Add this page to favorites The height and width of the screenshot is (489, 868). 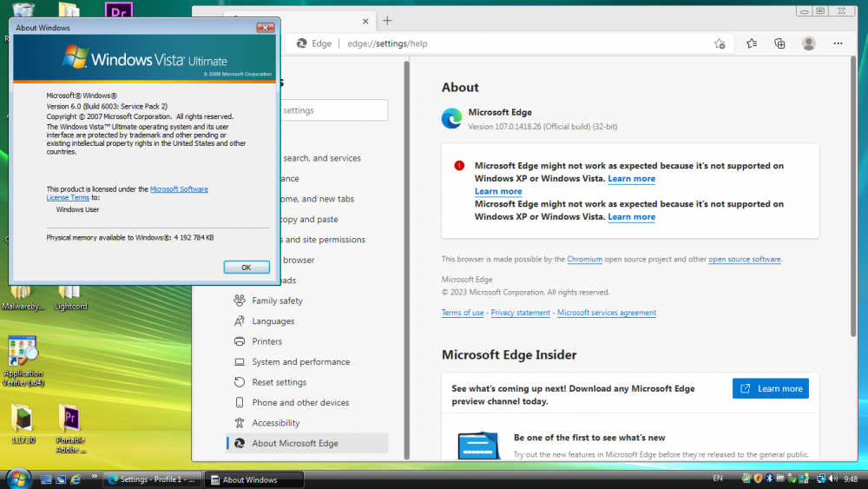click(719, 43)
